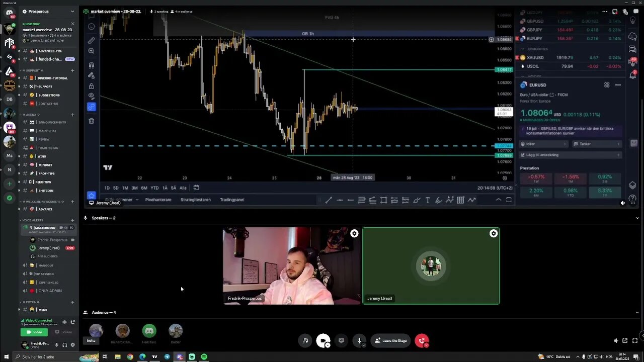Screen dimensions: 644x362
Task: Click the Windows search box
Action: [x=56, y=356]
